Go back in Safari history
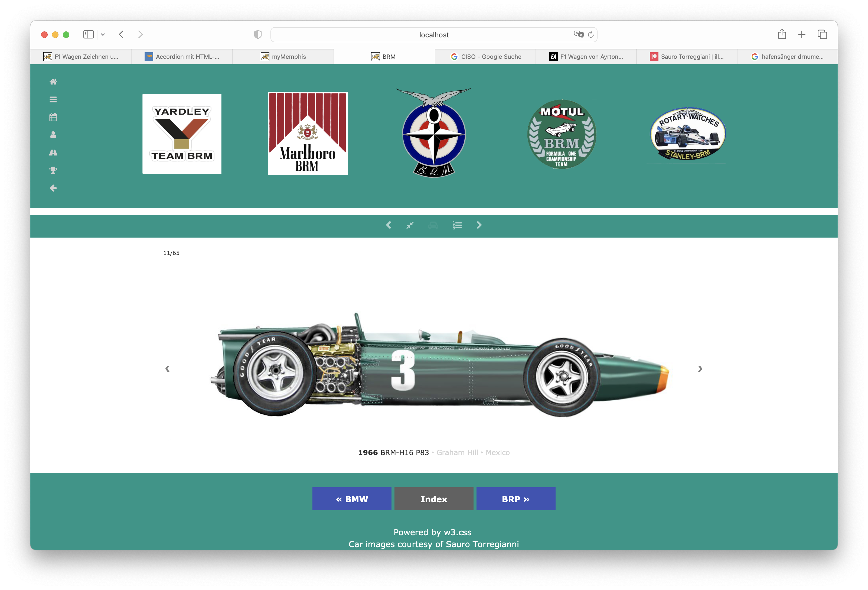 coord(121,34)
